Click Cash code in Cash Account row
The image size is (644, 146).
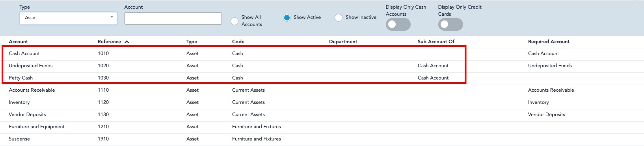pos(238,54)
